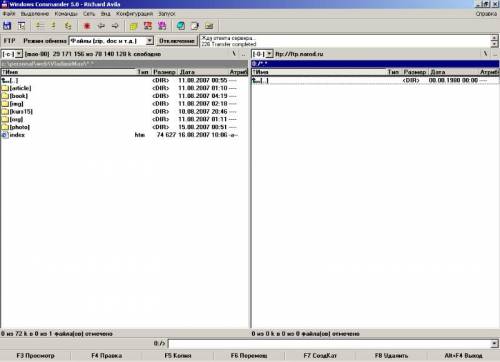Click the ftp://ftp.narod.ru path label
The image size is (500, 362).
pos(299,54)
